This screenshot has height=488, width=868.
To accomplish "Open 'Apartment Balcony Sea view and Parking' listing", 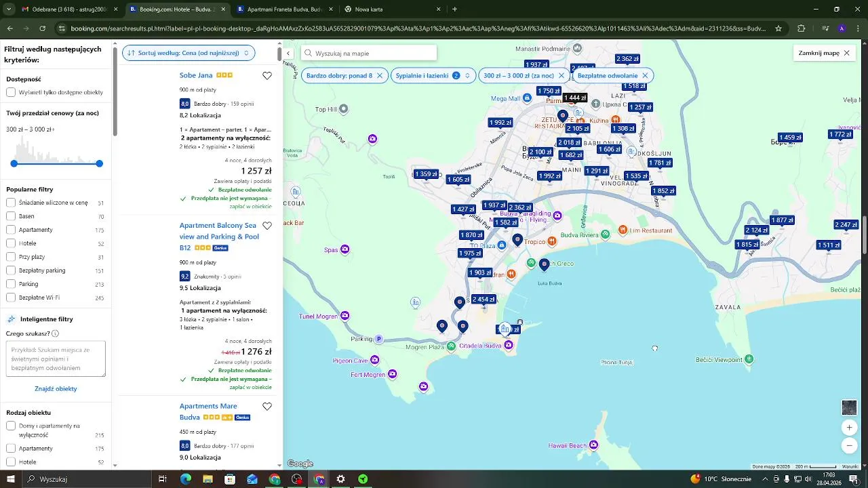I will coord(219,237).
